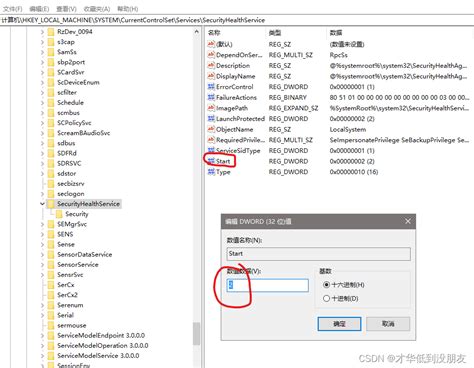This screenshot has width=474, height=368.
Task: Click the Sense folder icon
Action: (51, 244)
